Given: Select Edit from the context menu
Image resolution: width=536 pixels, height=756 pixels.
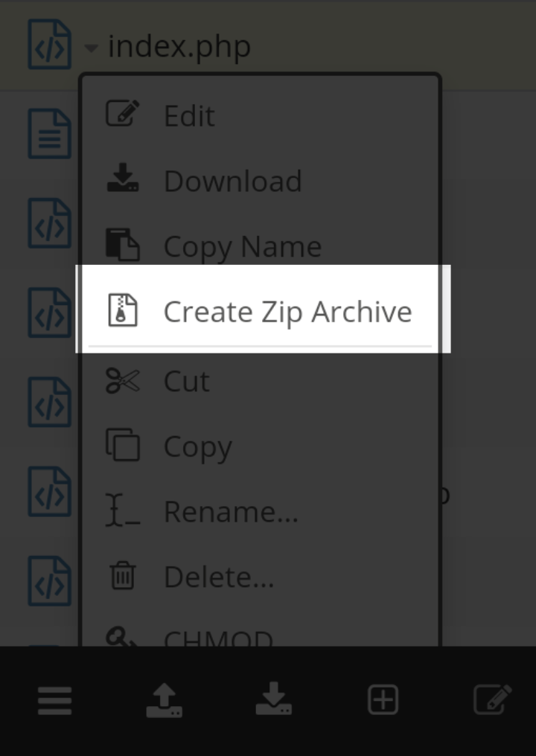Looking at the screenshot, I should coord(189,115).
